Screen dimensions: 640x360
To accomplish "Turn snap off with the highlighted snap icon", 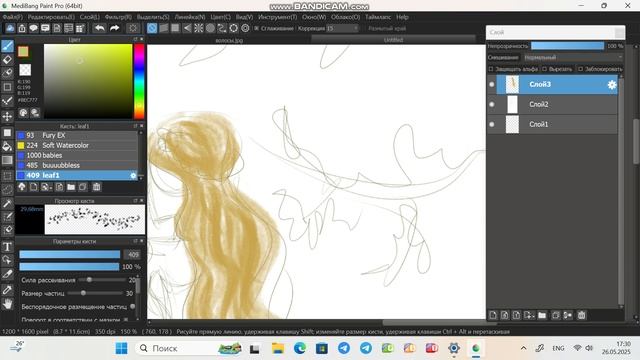I will pyautogui.click(x=152, y=28).
